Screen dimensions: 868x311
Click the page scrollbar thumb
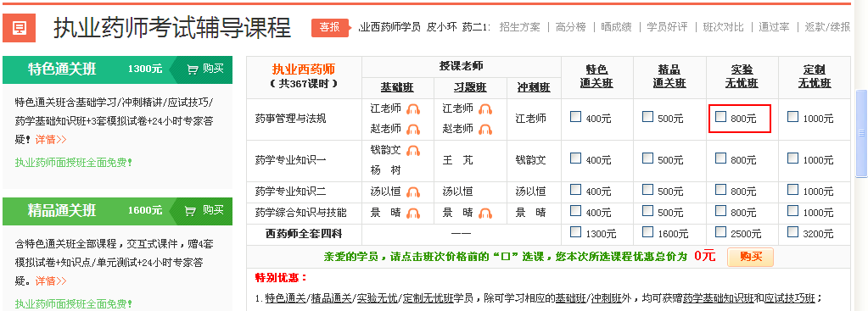pos(861,133)
